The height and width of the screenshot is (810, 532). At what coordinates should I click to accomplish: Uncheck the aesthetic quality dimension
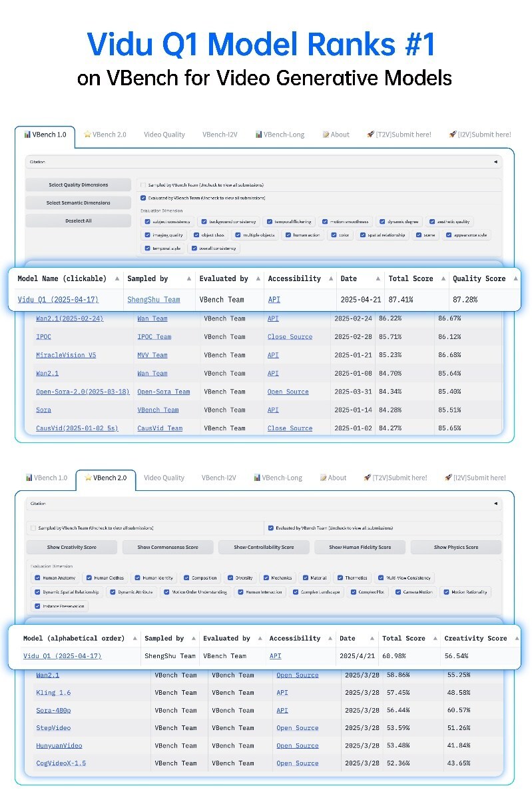tap(431, 222)
